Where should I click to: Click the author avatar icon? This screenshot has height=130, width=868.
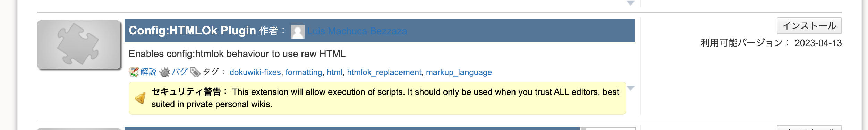297,31
